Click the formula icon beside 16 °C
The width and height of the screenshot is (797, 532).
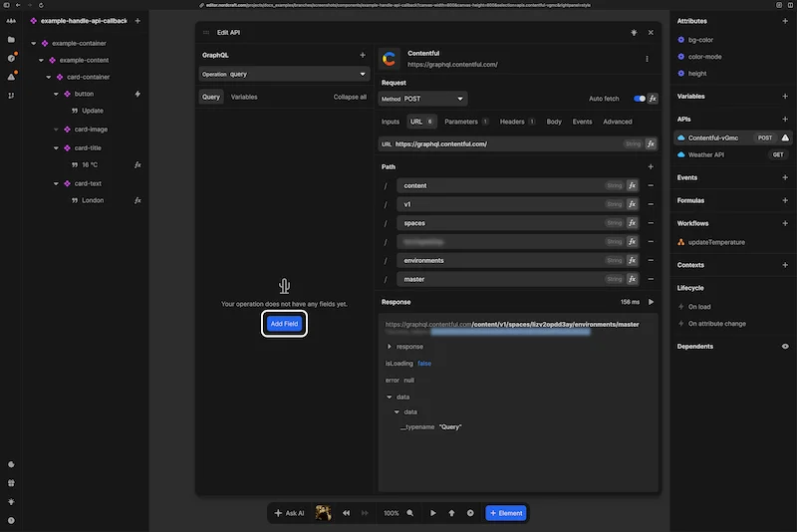coord(137,165)
